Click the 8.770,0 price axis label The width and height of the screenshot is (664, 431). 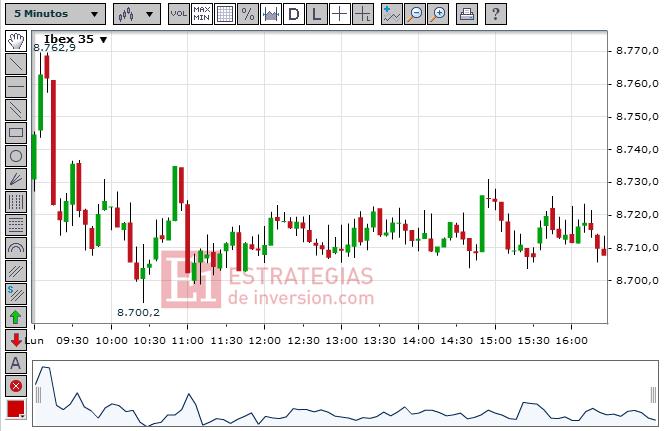[x=638, y=51]
